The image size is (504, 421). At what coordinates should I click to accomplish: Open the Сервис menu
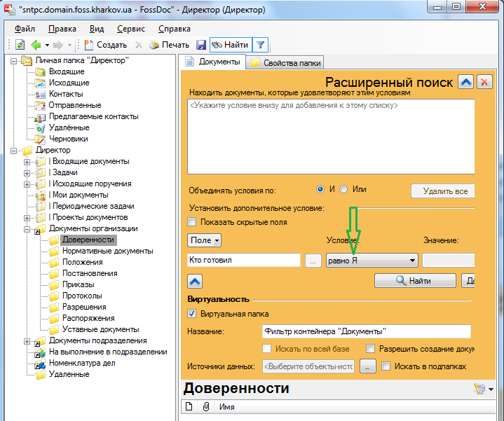pos(131,29)
